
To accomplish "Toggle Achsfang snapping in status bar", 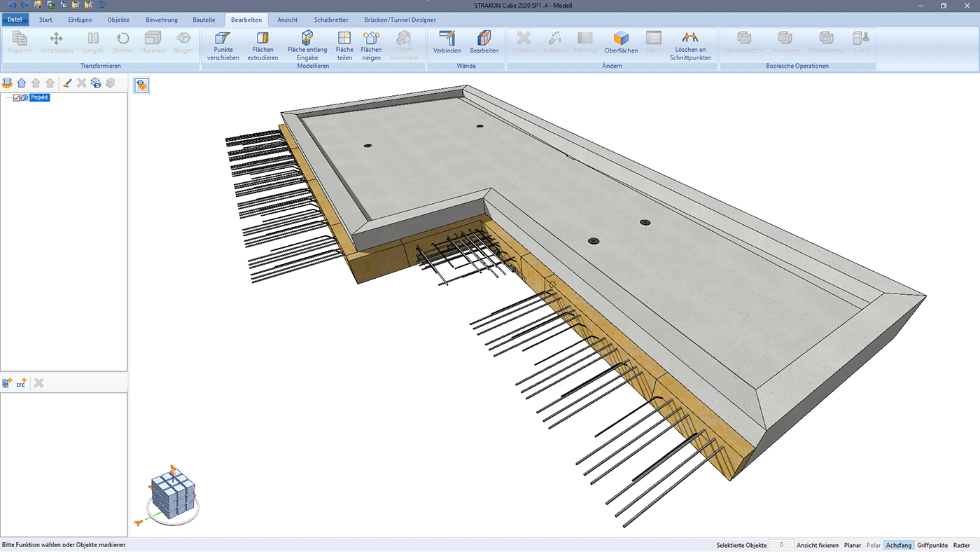I will pos(898,545).
